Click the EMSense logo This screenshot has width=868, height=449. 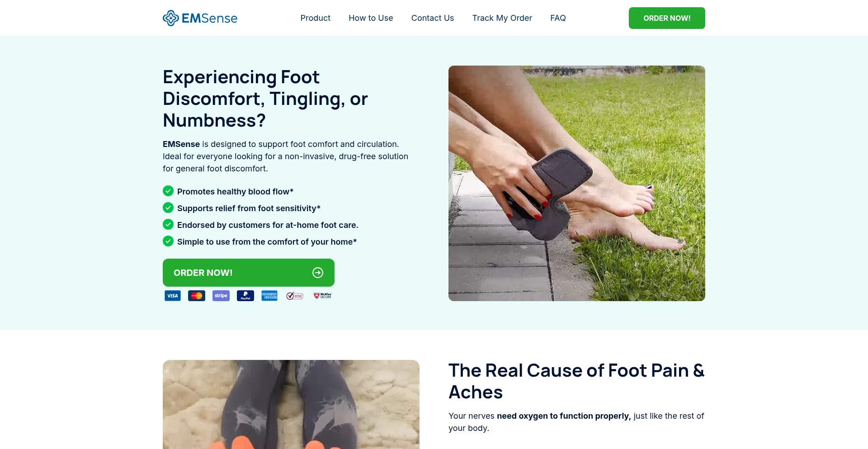point(200,18)
